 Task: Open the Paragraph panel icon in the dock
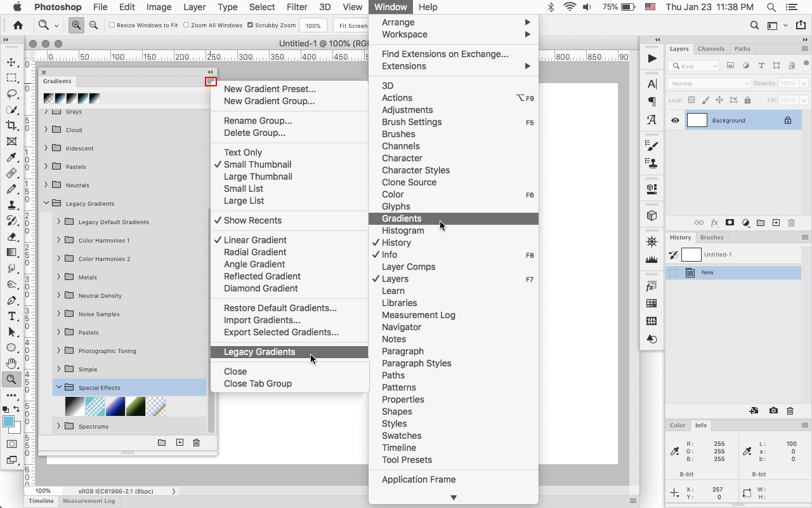tap(652, 102)
